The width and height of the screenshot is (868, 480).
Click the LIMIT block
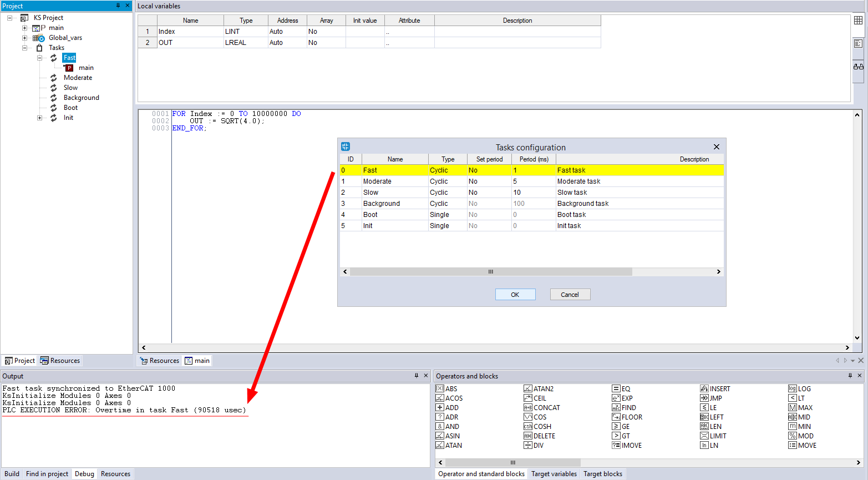pyautogui.click(x=713, y=436)
